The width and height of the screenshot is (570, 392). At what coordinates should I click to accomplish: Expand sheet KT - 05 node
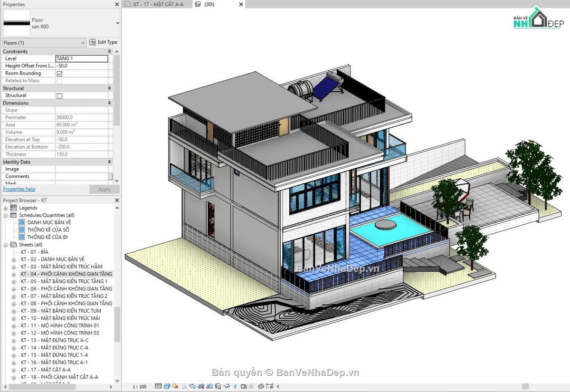click(x=14, y=281)
